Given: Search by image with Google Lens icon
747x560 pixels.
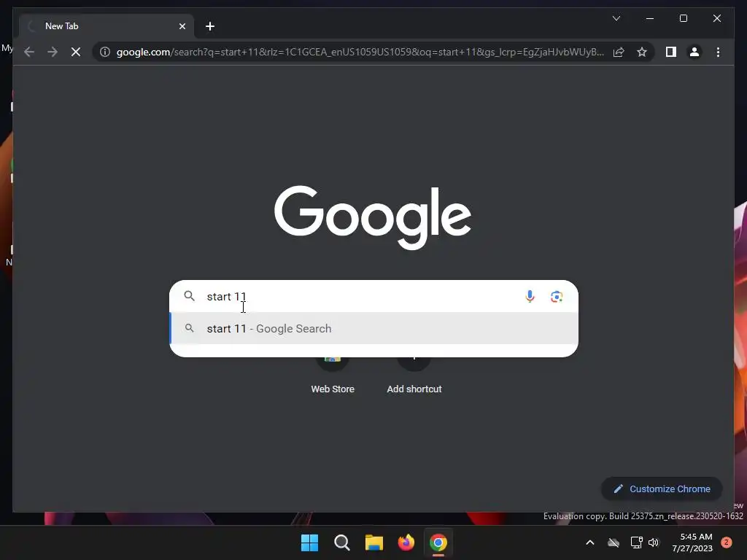Looking at the screenshot, I should coord(557,296).
